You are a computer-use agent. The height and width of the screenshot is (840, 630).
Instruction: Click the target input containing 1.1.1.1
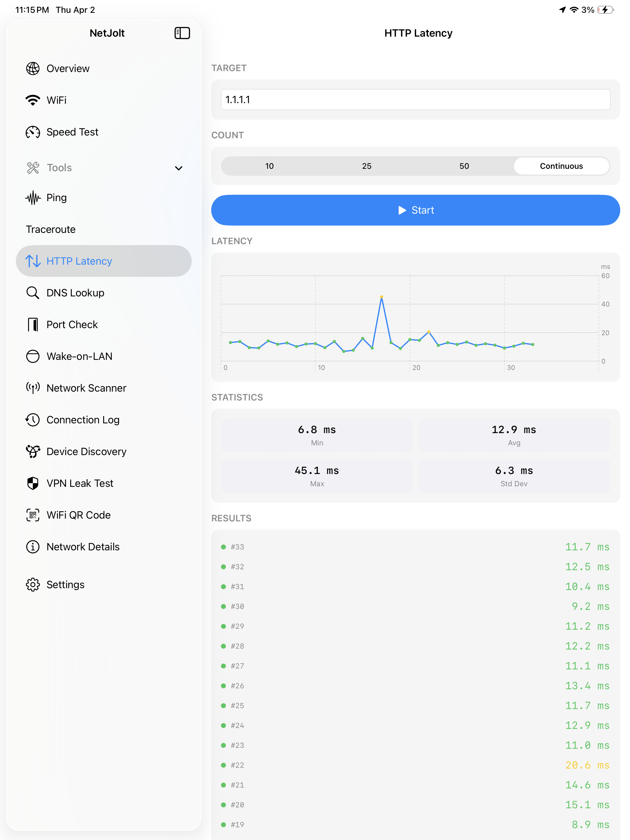point(415,100)
